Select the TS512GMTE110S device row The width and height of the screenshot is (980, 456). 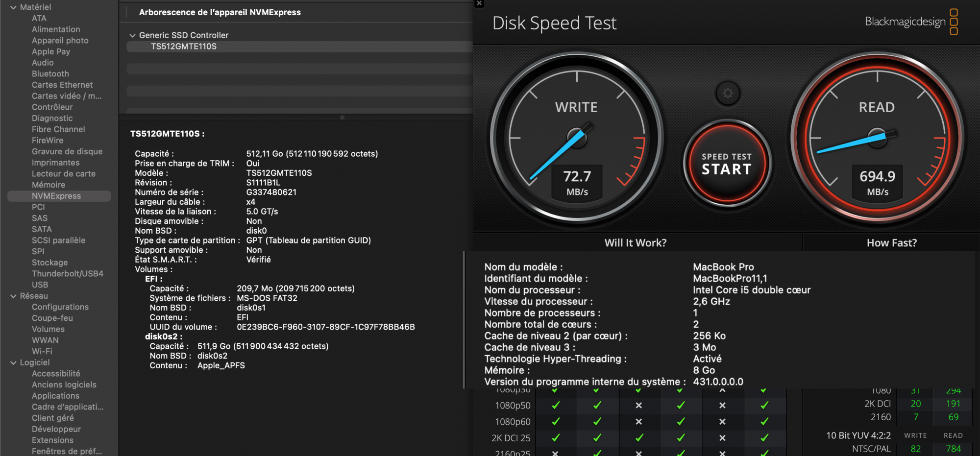tap(299, 47)
